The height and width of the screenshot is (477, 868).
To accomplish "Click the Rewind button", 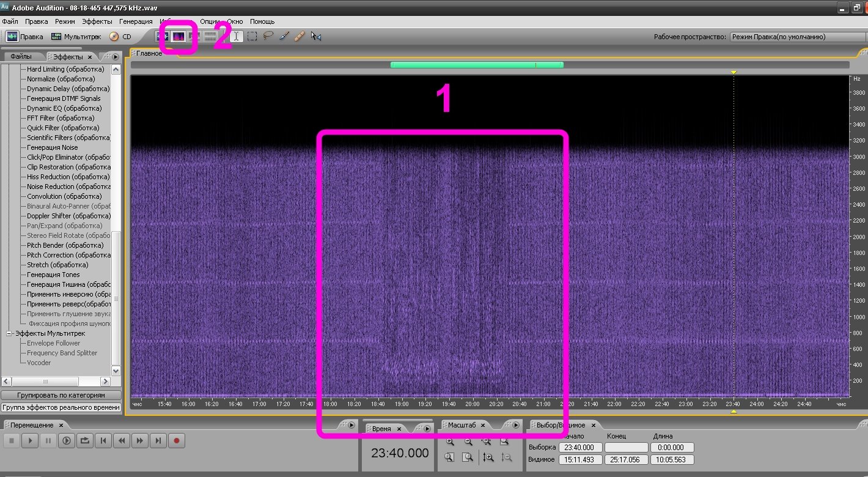I will click(122, 440).
